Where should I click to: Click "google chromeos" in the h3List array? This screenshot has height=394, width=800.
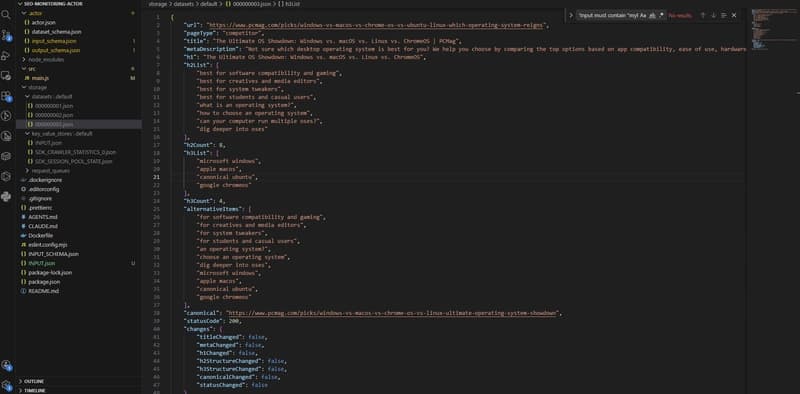pyautogui.click(x=224, y=185)
